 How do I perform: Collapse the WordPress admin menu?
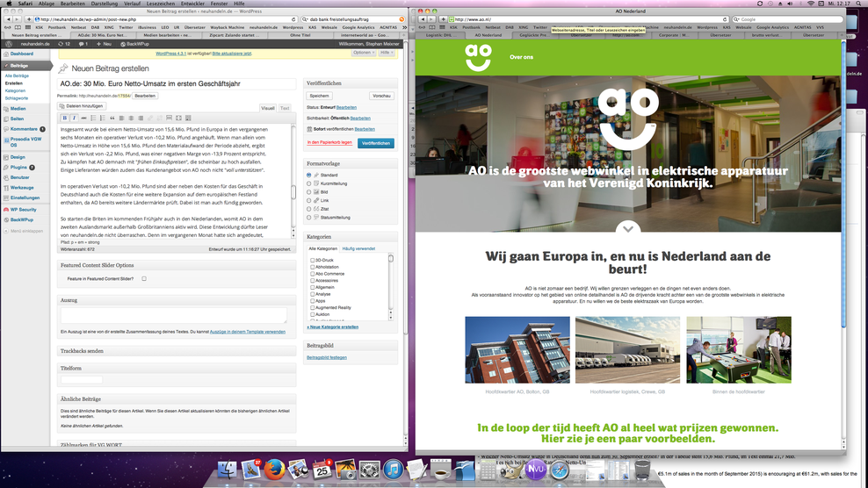click(x=23, y=231)
